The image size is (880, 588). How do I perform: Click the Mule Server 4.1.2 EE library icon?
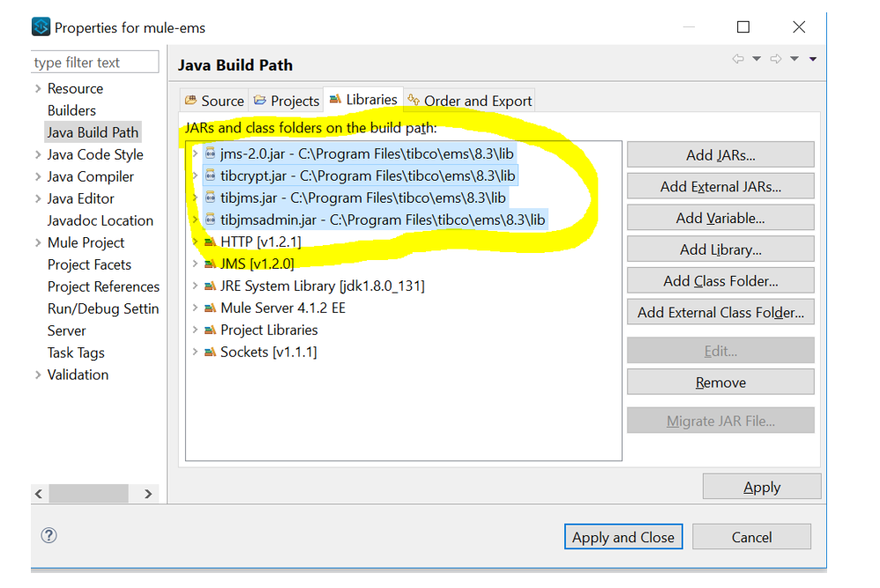click(210, 308)
